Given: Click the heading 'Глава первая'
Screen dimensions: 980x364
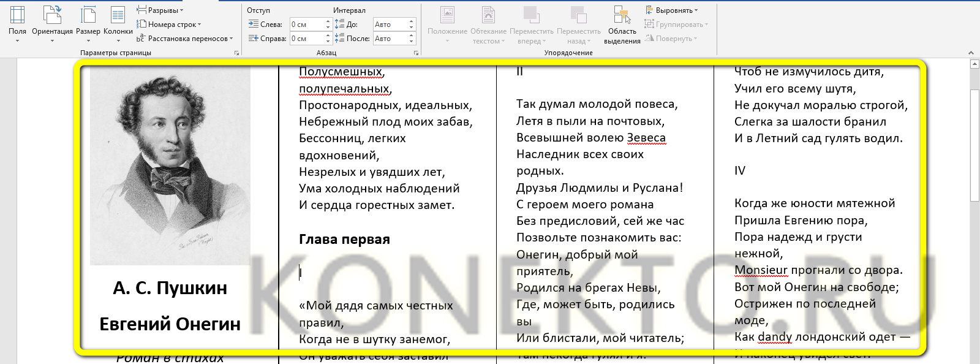Looking at the screenshot, I should pyautogui.click(x=344, y=239).
